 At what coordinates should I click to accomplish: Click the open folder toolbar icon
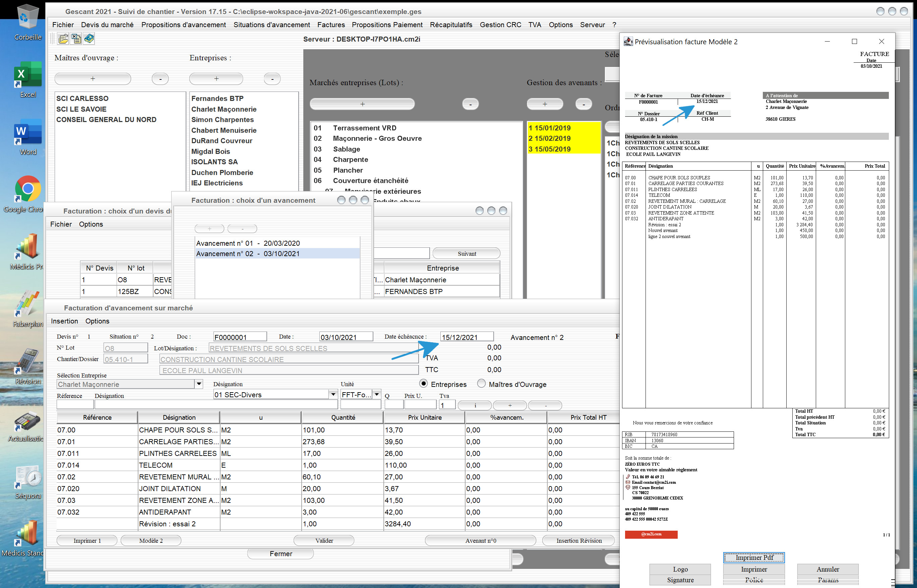coord(63,39)
